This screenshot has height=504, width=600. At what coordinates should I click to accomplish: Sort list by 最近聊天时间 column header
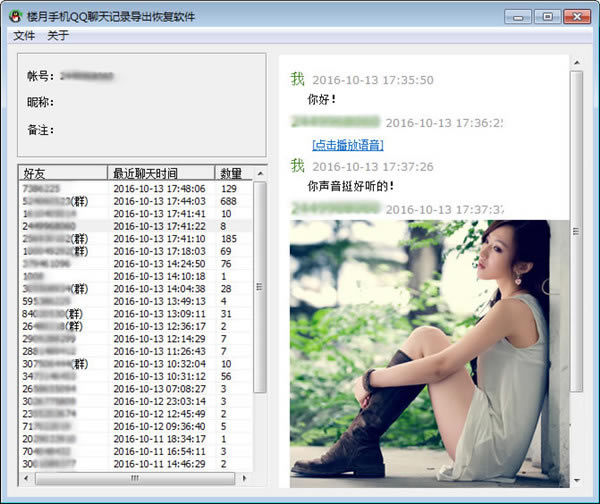(x=160, y=173)
